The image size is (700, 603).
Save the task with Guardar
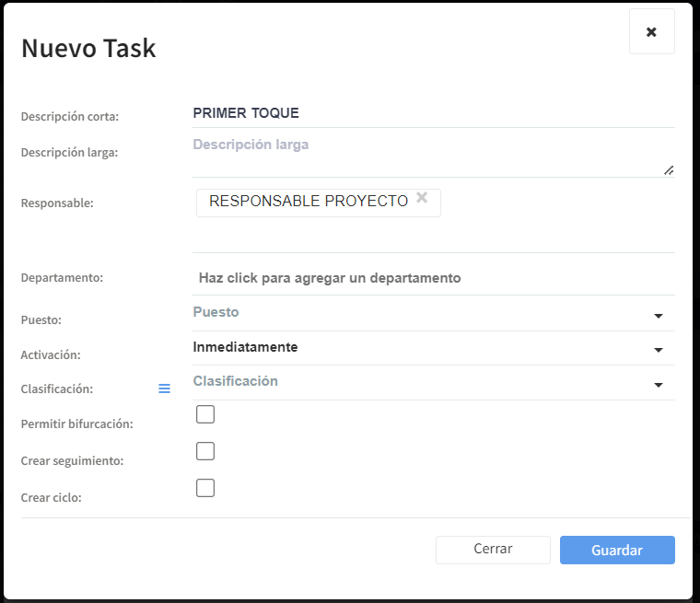[617, 550]
